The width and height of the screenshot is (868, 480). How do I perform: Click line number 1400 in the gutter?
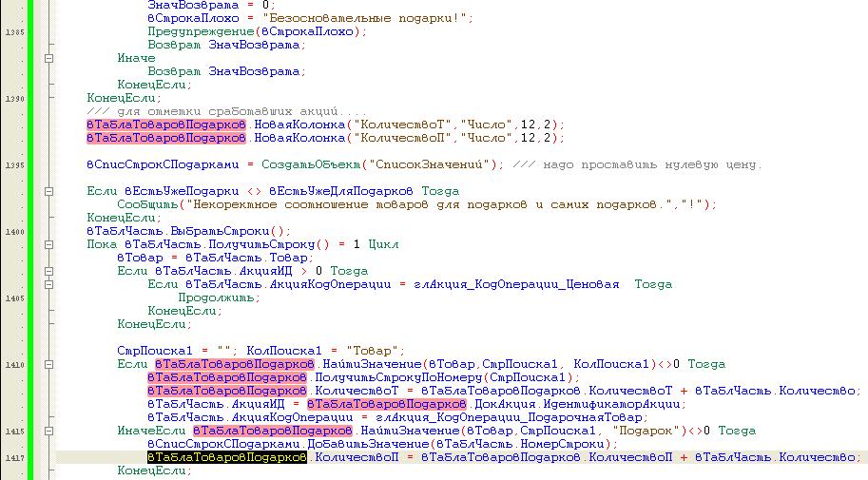13,231
